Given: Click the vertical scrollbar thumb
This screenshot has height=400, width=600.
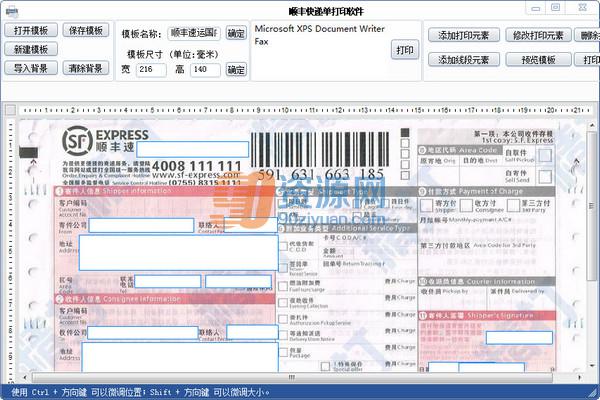Looking at the screenshot, I should coord(592,207).
